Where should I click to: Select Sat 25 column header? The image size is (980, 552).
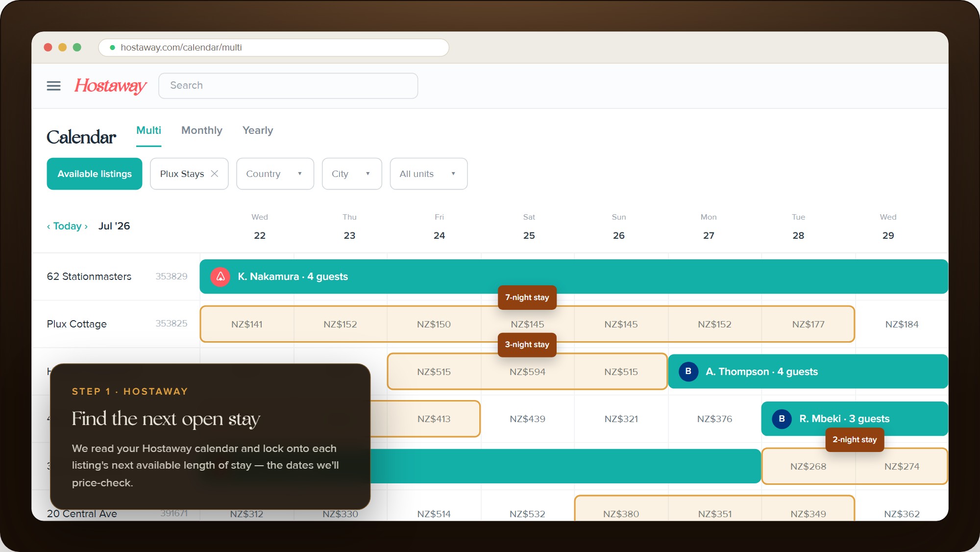pyautogui.click(x=529, y=227)
